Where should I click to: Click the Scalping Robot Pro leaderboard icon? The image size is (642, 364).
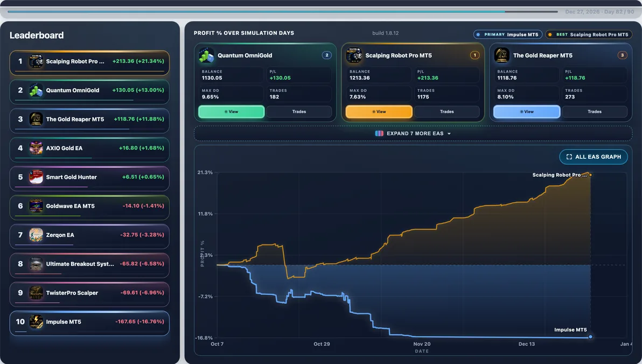tap(36, 61)
